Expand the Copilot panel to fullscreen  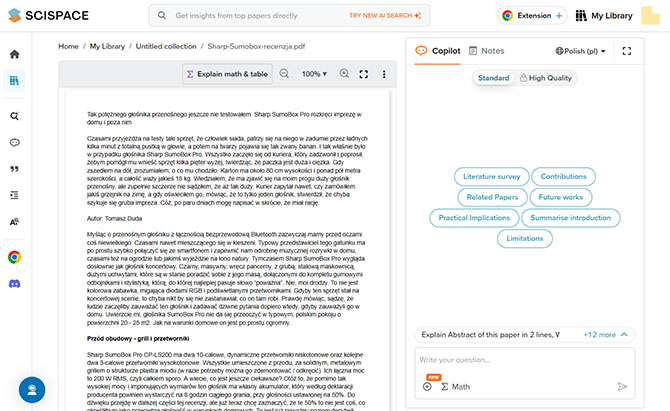tap(627, 51)
